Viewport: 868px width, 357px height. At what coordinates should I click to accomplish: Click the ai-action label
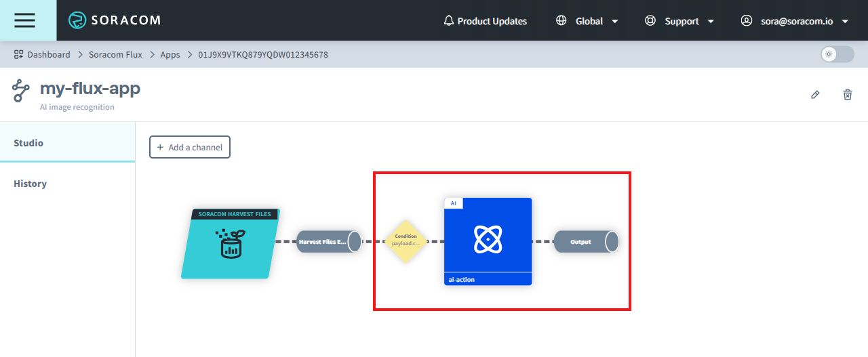[x=461, y=279]
